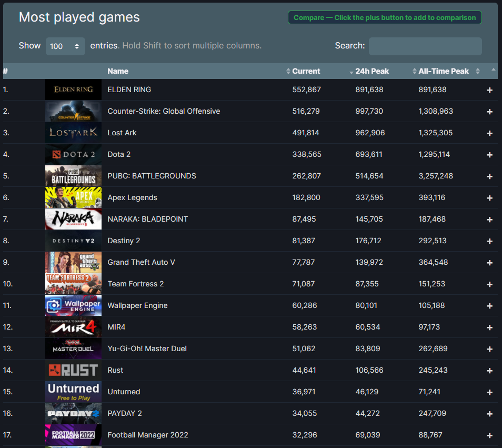The width and height of the screenshot is (502, 448).
Task: Open the Apex Legends name link
Action: click(132, 197)
